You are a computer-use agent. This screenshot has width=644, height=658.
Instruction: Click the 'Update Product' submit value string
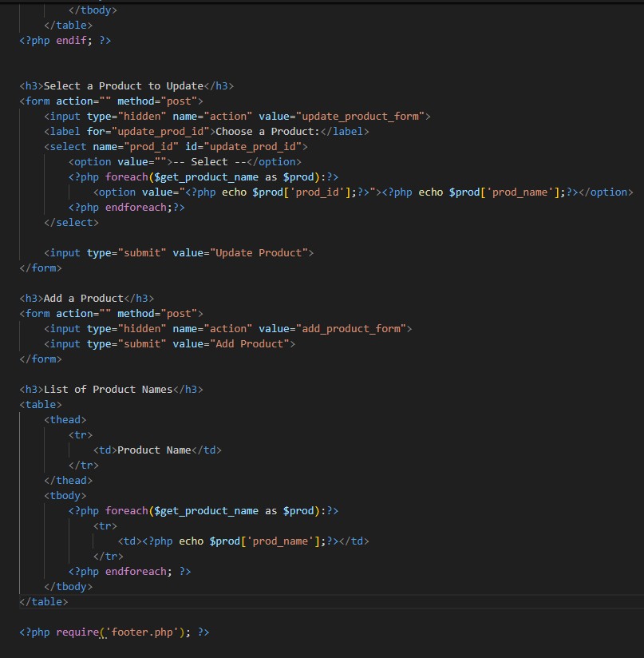(259, 253)
